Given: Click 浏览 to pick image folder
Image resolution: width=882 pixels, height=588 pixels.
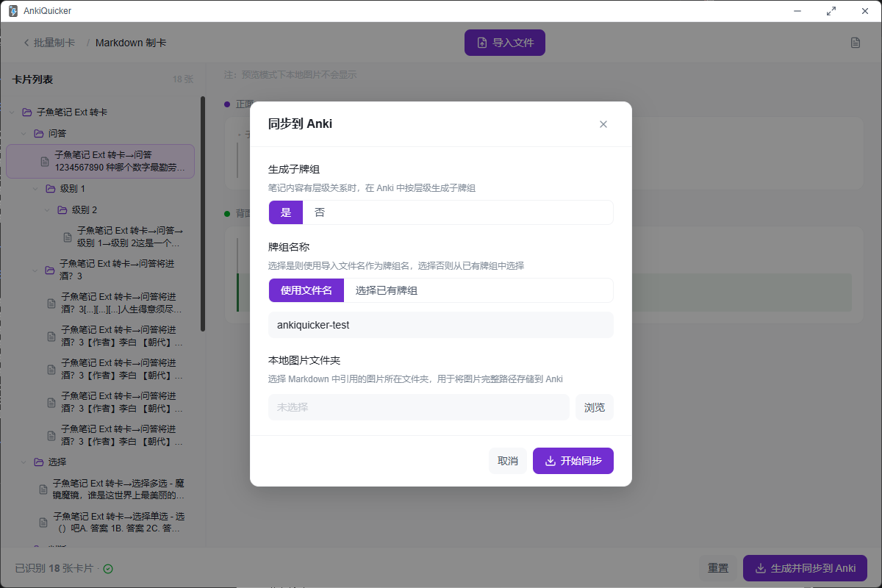Looking at the screenshot, I should (x=595, y=407).
